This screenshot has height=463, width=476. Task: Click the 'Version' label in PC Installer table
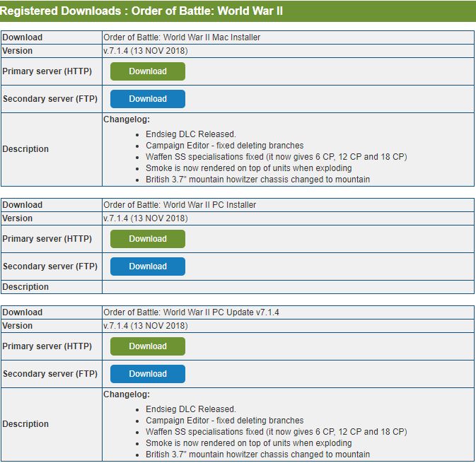(x=17, y=218)
